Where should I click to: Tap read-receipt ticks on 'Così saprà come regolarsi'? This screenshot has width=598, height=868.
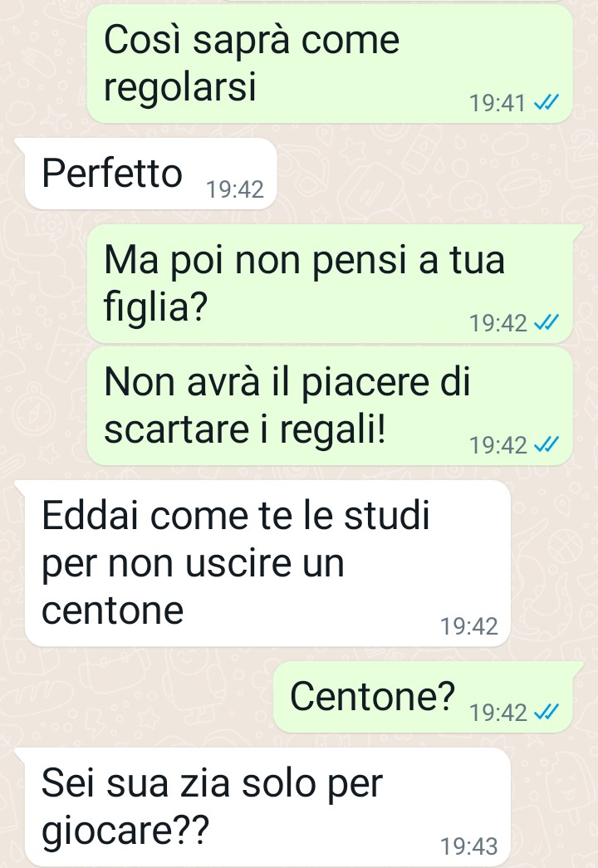[x=546, y=102]
